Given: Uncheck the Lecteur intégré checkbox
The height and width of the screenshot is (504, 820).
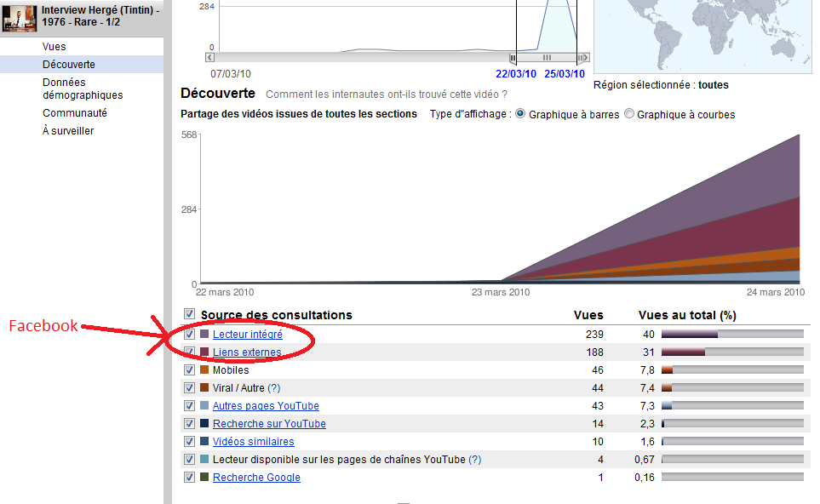Looking at the screenshot, I should click(189, 334).
